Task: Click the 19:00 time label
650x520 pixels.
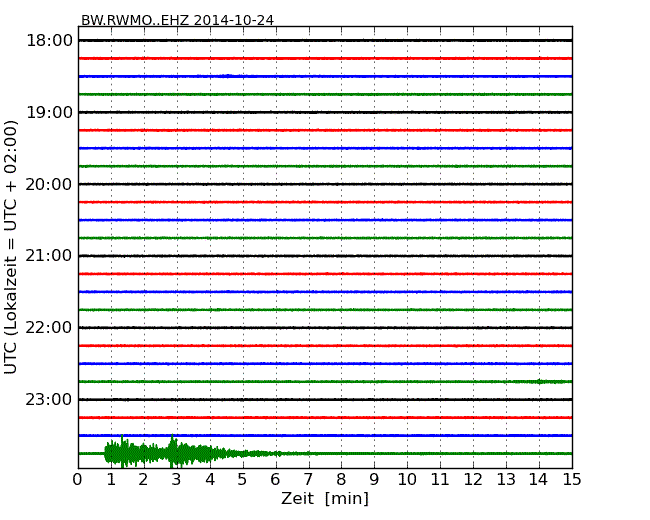Action: click(x=49, y=112)
